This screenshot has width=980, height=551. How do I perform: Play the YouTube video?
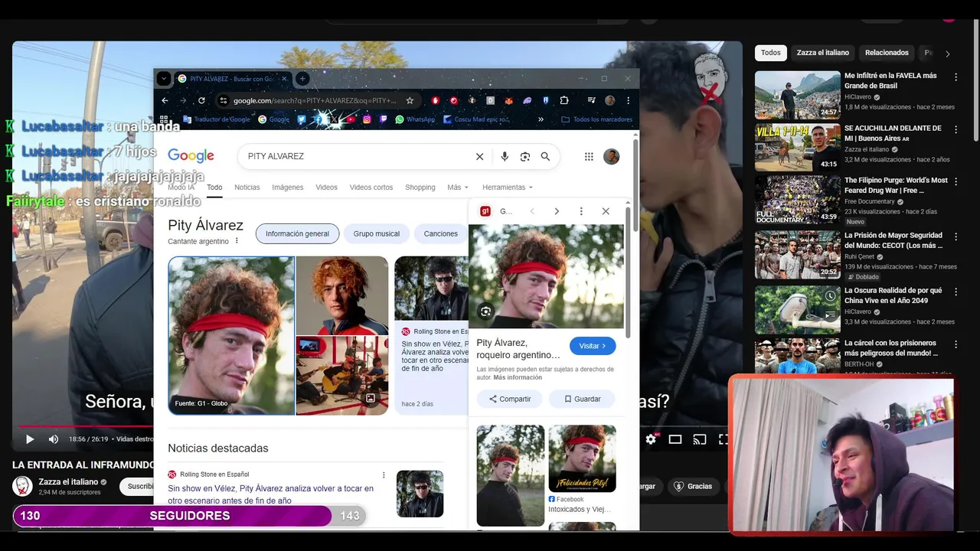[x=30, y=439]
